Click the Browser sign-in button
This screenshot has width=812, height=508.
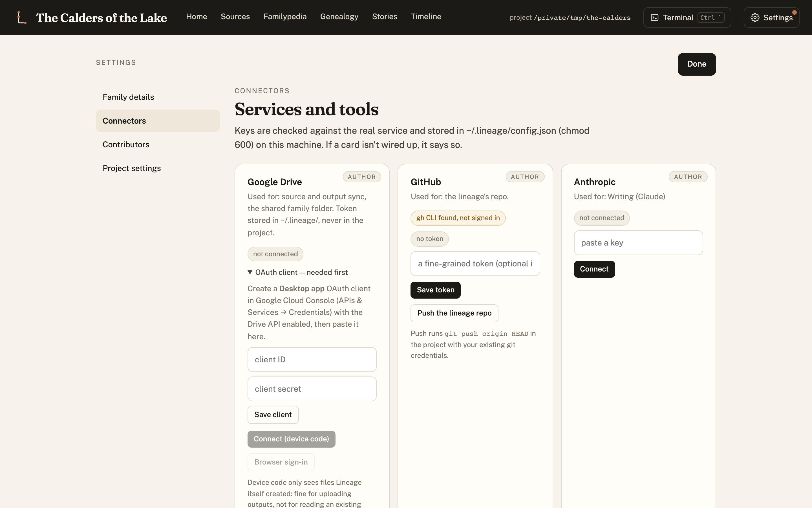(x=281, y=462)
